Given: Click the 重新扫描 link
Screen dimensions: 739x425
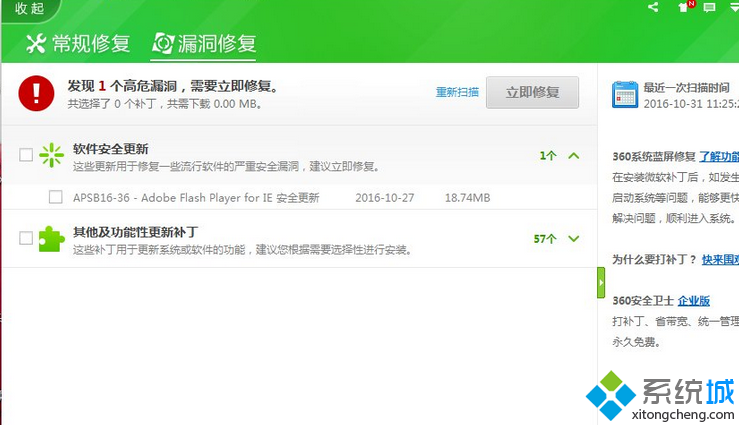Looking at the screenshot, I should (x=457, y=93).
